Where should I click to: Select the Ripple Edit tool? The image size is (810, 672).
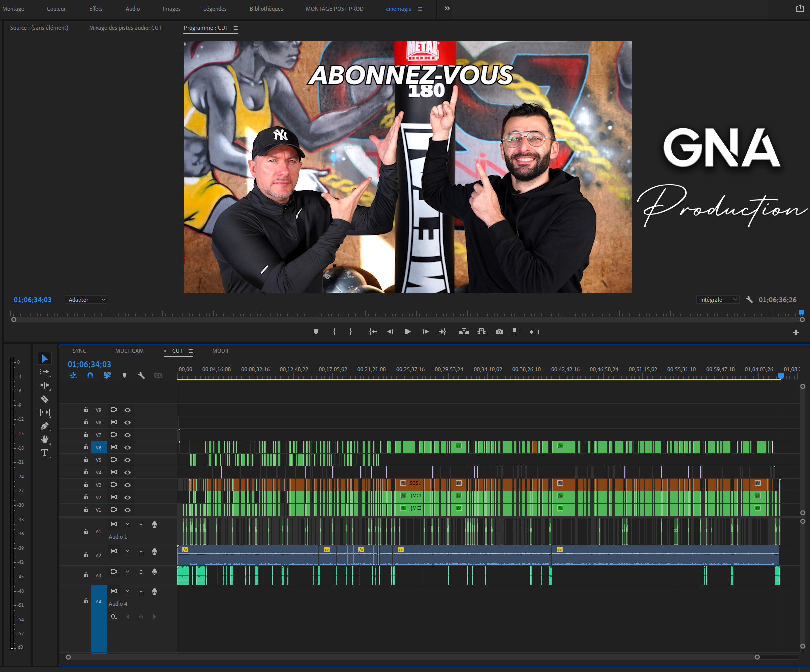45,385
